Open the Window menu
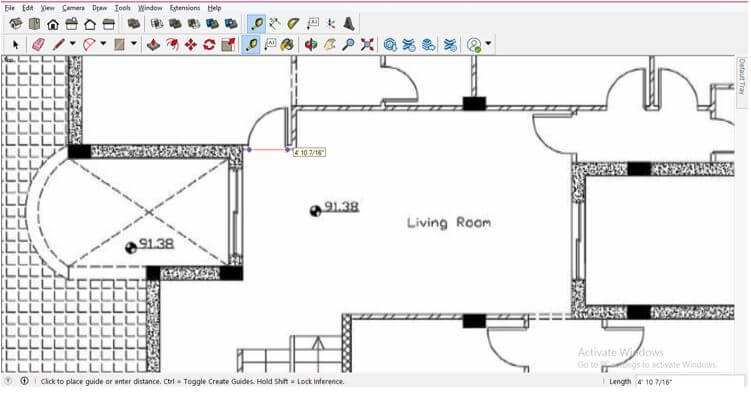 (x=150, y=8)
